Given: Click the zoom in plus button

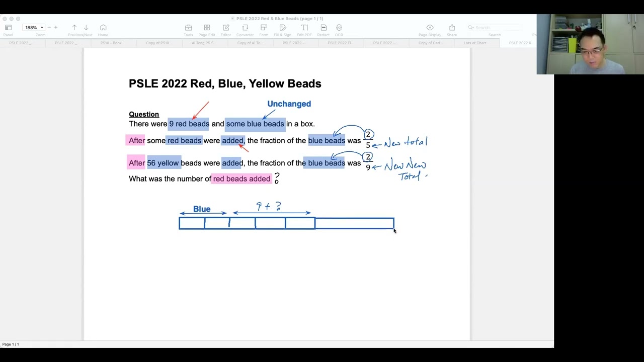Looking at the screenshot, I should 56,28.
